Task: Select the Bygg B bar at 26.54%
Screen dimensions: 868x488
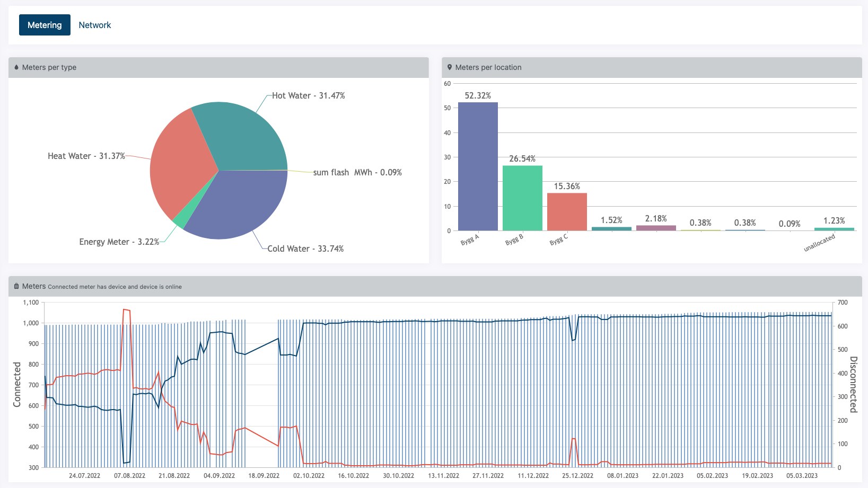Action: (522, 198)
